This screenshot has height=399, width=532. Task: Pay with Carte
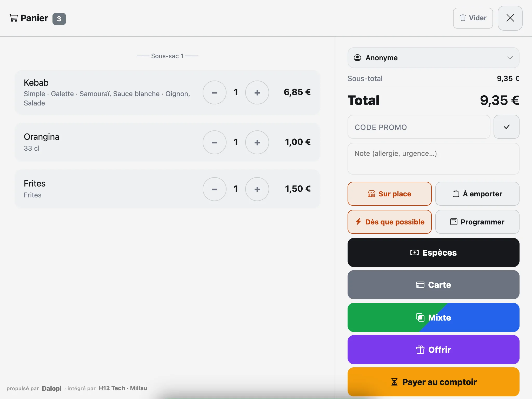(x=433, y=285)
